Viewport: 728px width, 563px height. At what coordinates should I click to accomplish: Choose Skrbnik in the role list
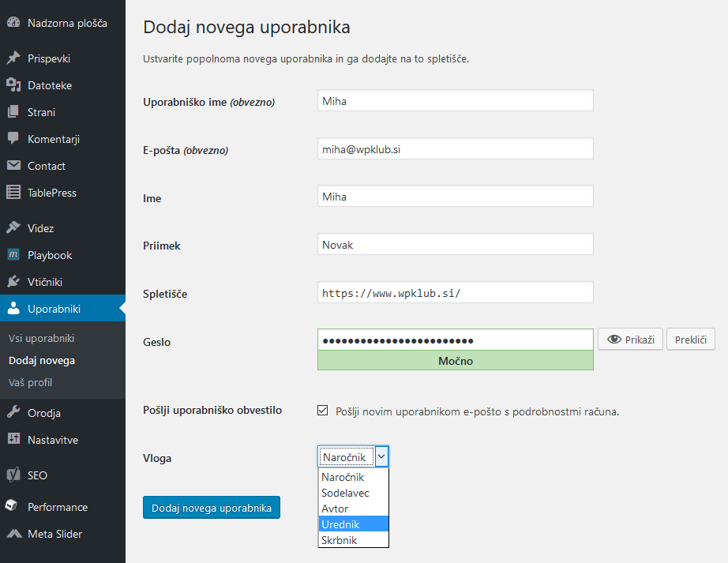(354, 540)
